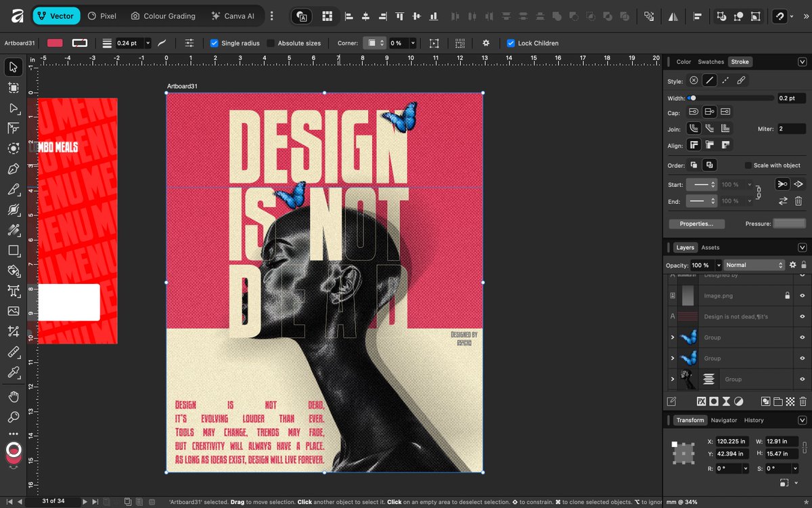Select the Artboard tool

(x=13, y=87)
